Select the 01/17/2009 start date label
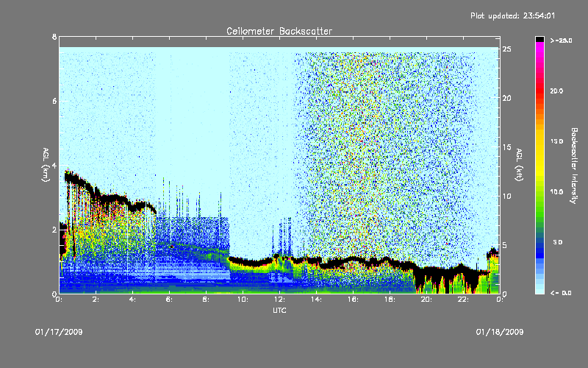Image resolution: width=588 pixels, height=368 pixels. point(59,332)
